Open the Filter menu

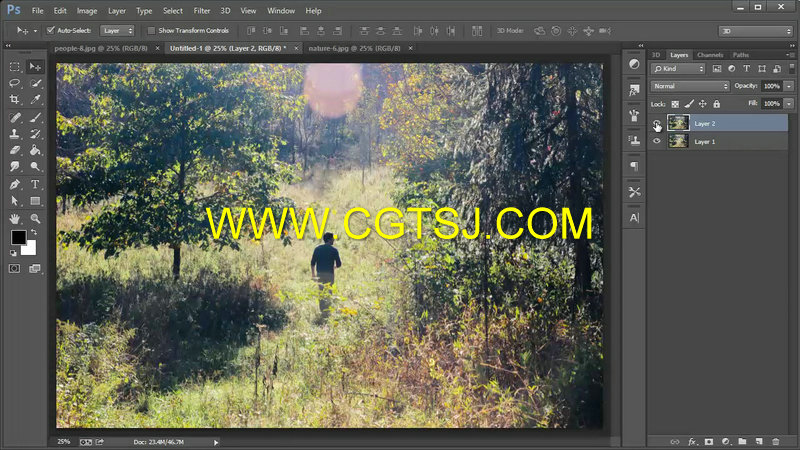[x=202, y=11]
